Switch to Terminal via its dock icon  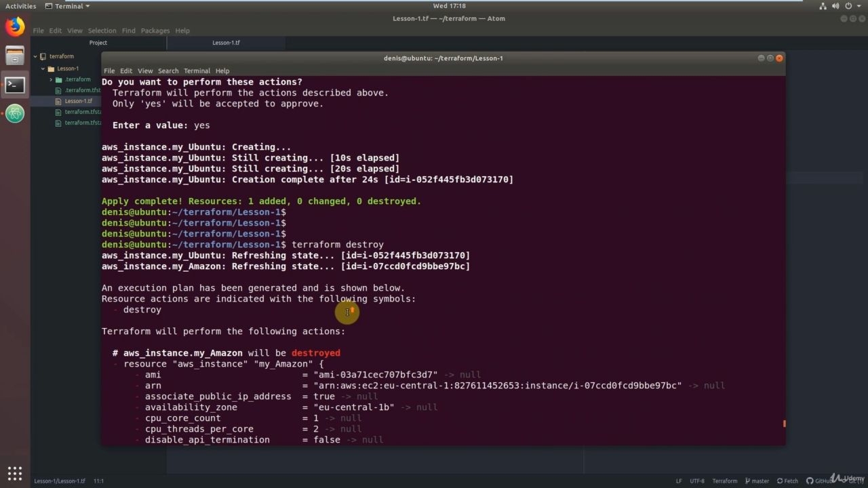15,85
